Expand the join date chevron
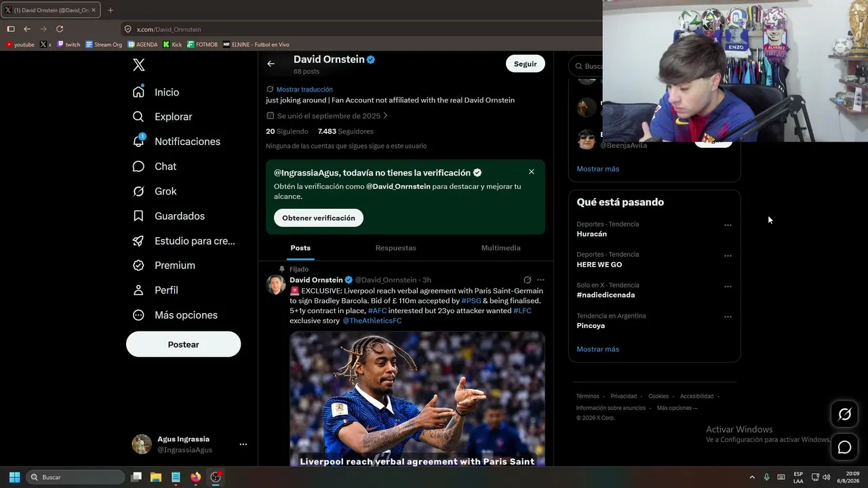 (x=385, y=116)
